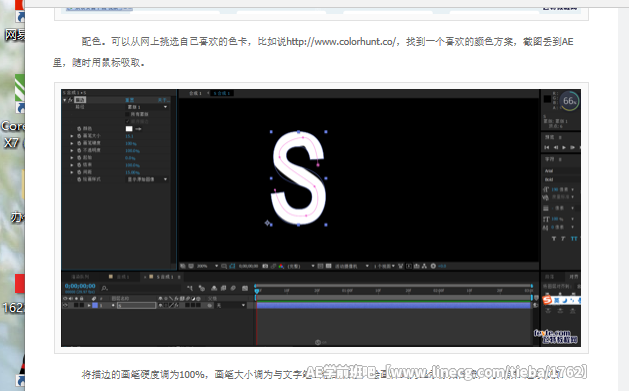Step to next frame in preview panel

click(572, 148)
